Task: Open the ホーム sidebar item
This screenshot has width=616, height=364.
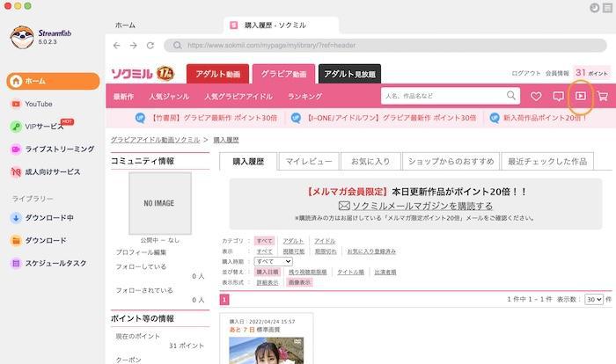Action: click(53, 81)
